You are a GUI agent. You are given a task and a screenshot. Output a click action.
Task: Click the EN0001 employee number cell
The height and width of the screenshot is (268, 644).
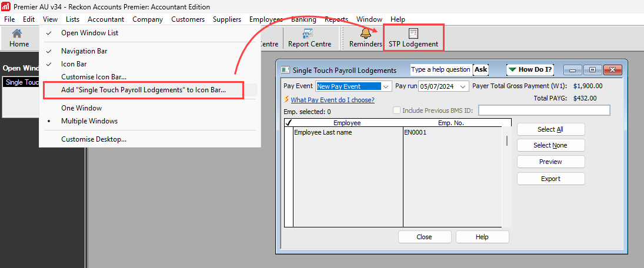(452, 133)
